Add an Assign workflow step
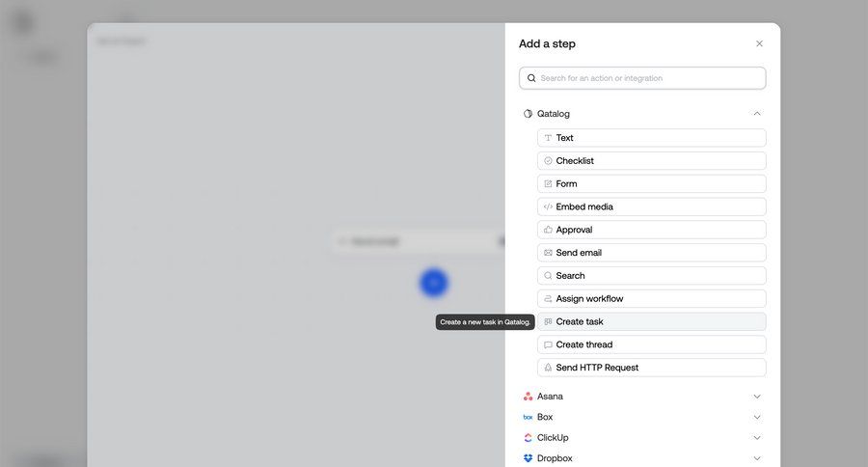Viewport: 868px width, 467px height. pos(652,298)
